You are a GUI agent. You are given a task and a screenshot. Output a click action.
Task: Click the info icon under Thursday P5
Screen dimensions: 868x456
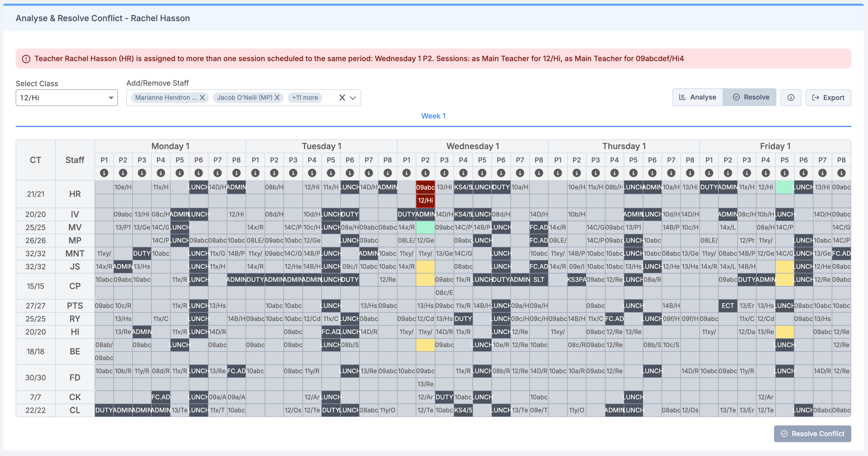pyautogui.click(x=633, y=173)
